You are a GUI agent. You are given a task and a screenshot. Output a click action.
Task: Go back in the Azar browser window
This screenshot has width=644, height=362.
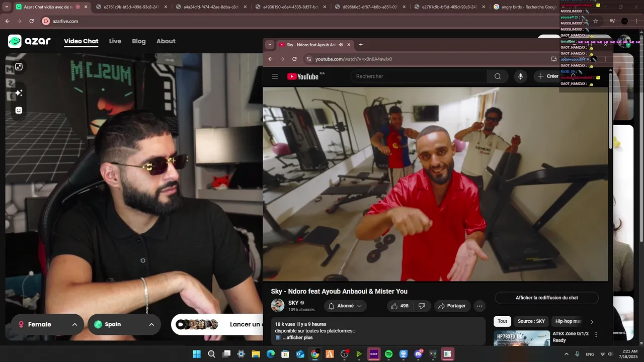[x=7, y=21]
